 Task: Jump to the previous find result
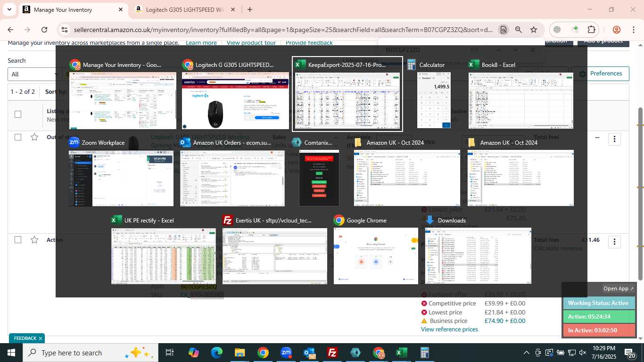498,49
